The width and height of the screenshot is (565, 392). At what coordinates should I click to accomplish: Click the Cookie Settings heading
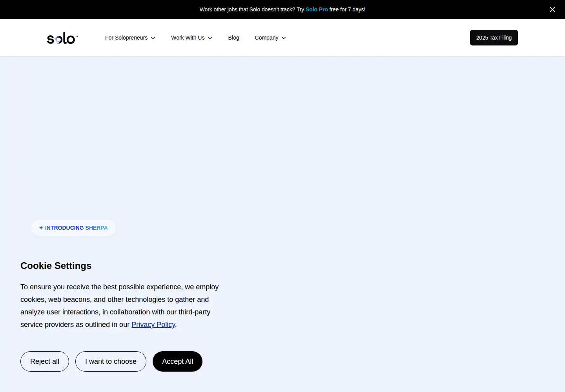[x=56, y=266]
